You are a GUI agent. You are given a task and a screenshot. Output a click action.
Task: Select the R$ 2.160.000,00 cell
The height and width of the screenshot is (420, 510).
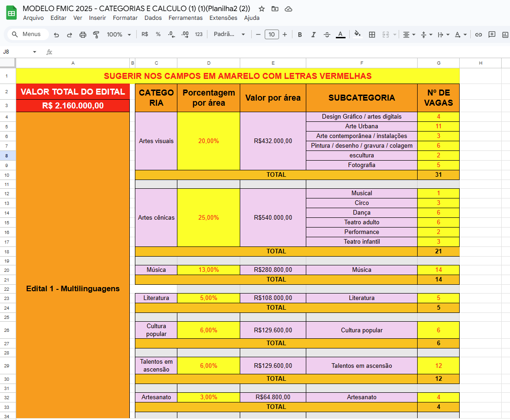pos(73,106)
